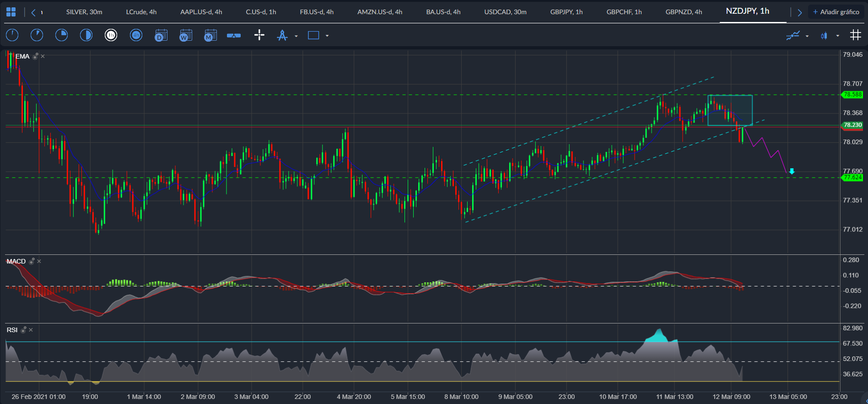Image resolution: width=868 pixels, height=404 pixels.
Task: Click the 26 Feb 2021 01:00 label
Action: pyautogui.click(x=38, y=397)
